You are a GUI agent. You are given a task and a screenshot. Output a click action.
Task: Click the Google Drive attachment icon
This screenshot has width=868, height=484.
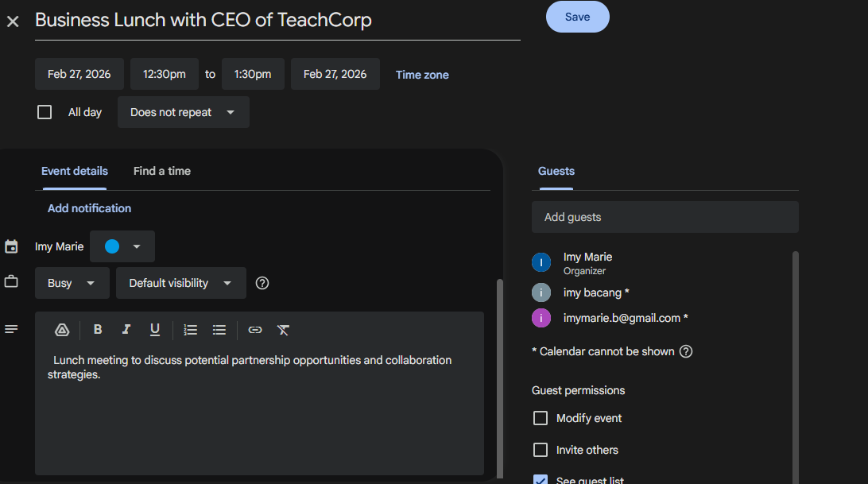click(x=62, y=330)
